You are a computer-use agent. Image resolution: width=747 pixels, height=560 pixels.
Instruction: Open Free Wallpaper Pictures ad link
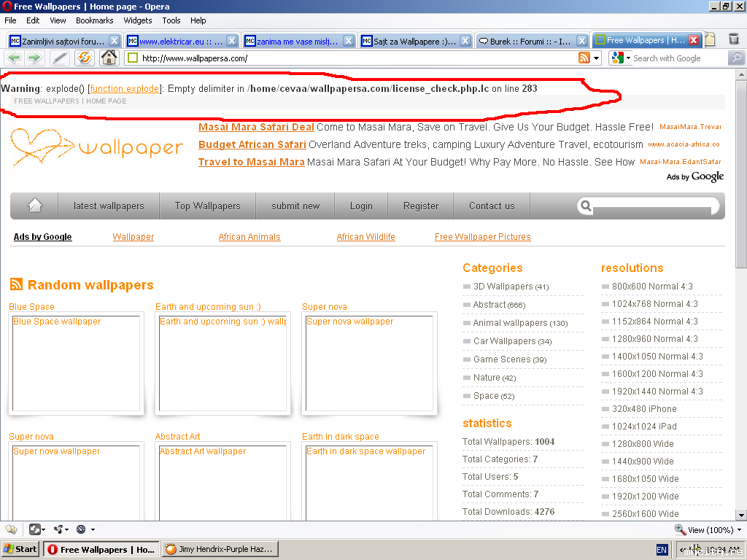point(482,237)
